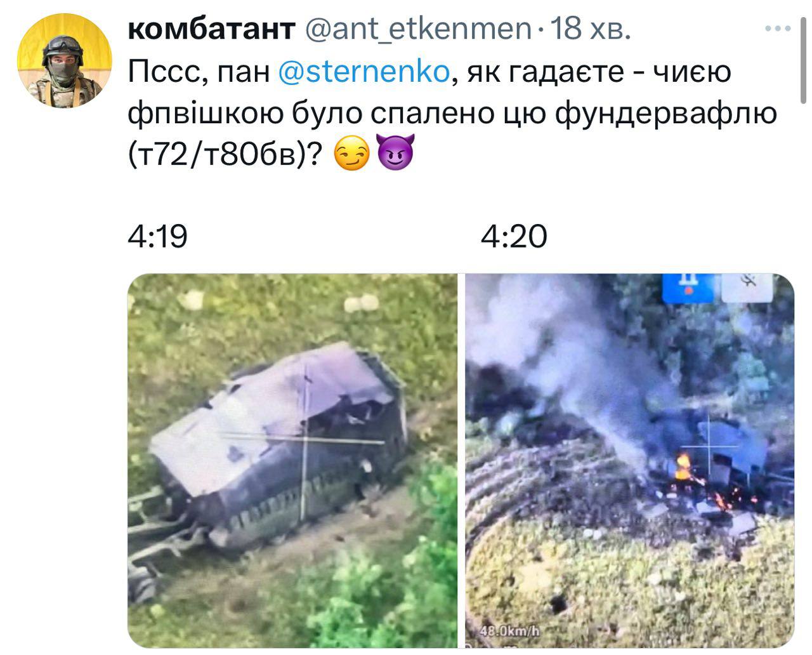Viewport: 812px width, 655px height.
Task: Open the @ant_etkenmen handle
Action: [419, 29]
